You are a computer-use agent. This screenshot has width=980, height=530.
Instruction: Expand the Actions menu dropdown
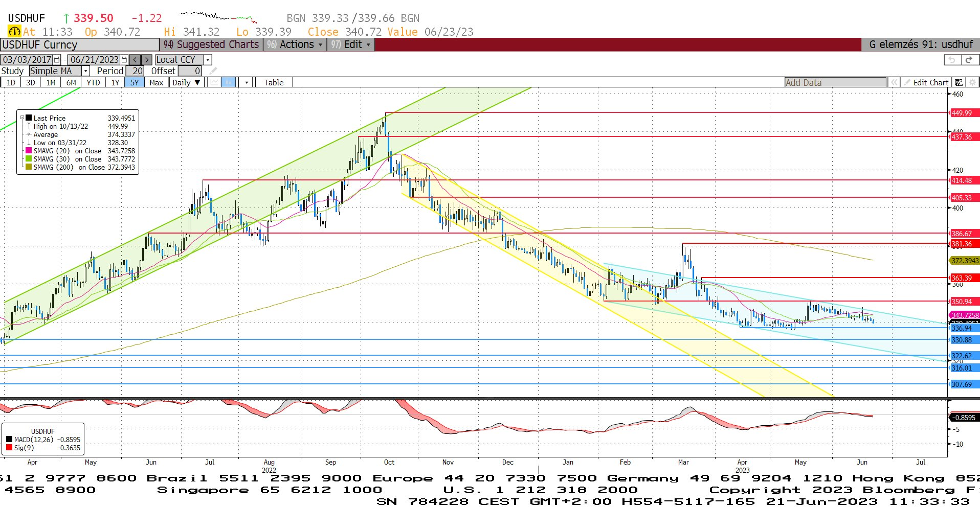point(295,44)
